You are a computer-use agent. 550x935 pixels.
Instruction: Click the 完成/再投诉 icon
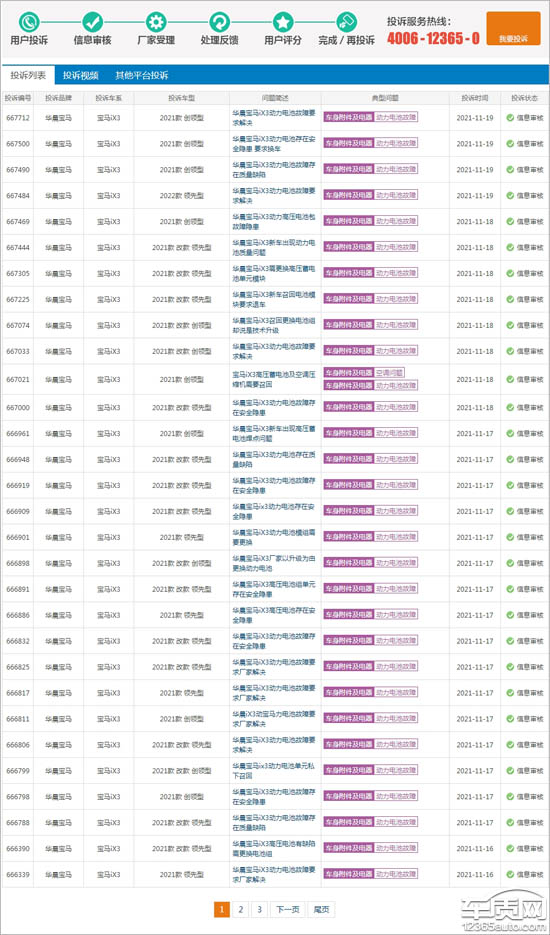[346, 23]
